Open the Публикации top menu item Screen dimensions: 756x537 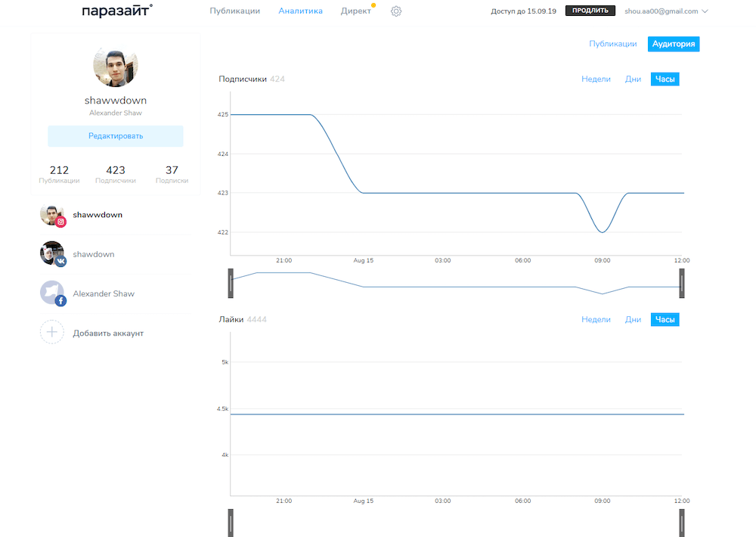click(x=234, y=11)
